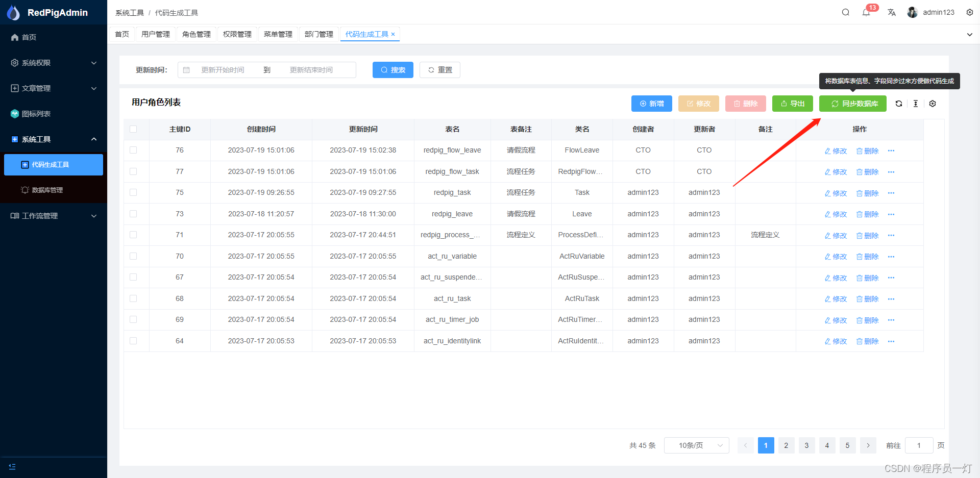Select 代码生成工具 in the sidebar
The height and width of the screenshot is (478, 980).
tap(54, 165)
